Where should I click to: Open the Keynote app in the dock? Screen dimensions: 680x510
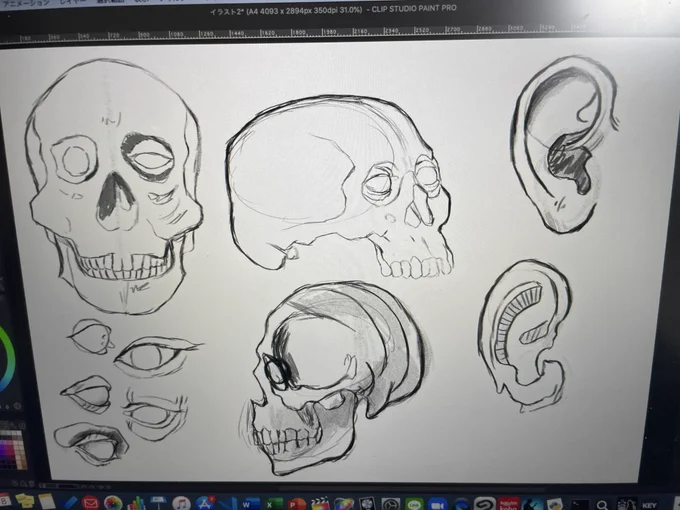(158, 503)
